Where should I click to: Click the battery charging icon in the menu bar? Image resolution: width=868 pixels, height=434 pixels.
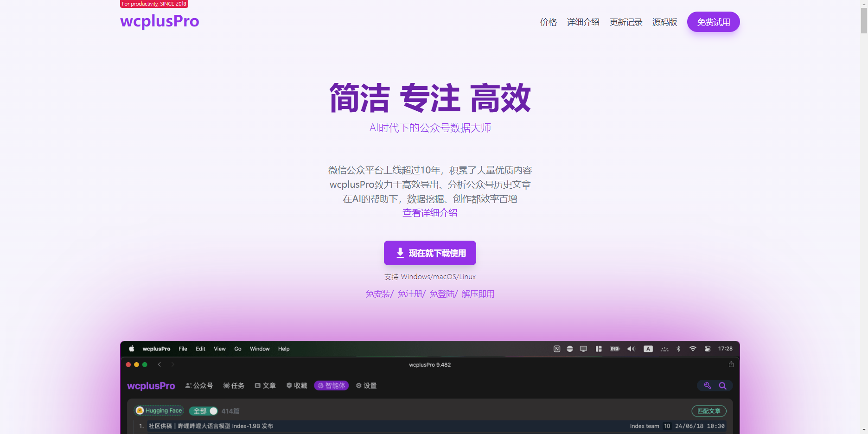(x=615, y=349)
